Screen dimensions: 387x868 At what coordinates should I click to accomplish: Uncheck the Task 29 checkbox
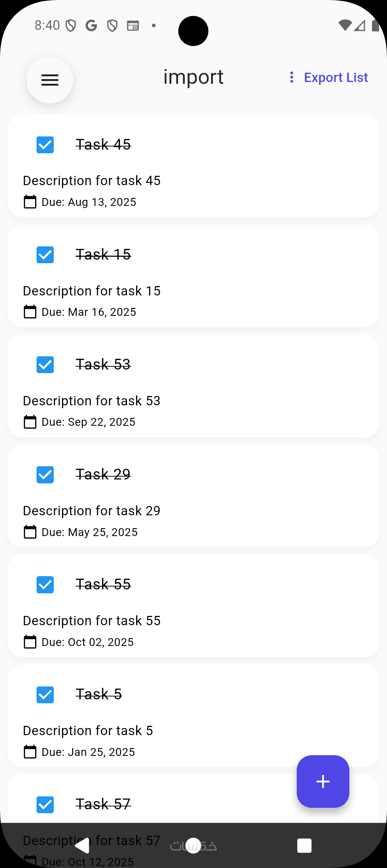click(45, 475)
